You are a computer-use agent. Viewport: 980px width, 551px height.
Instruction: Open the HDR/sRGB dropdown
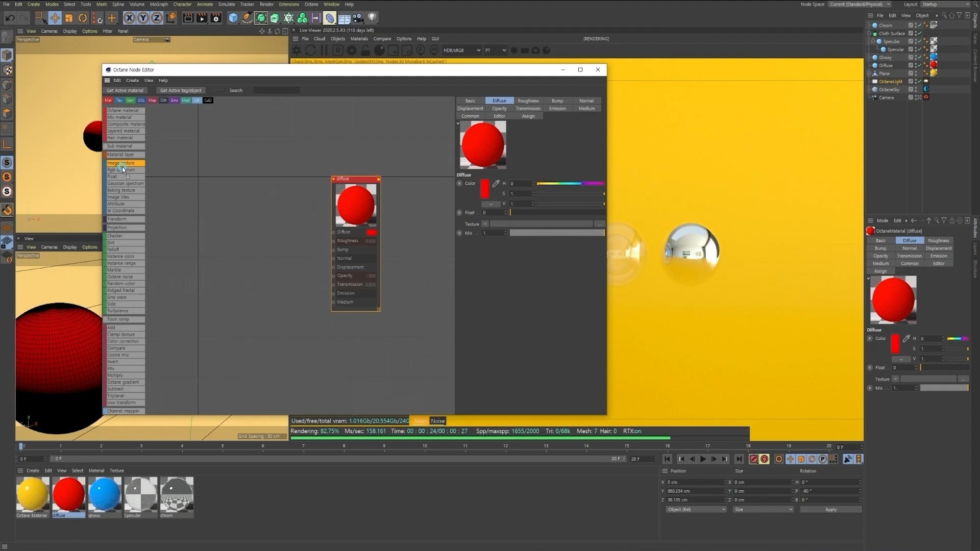click(x=462, y=51)
